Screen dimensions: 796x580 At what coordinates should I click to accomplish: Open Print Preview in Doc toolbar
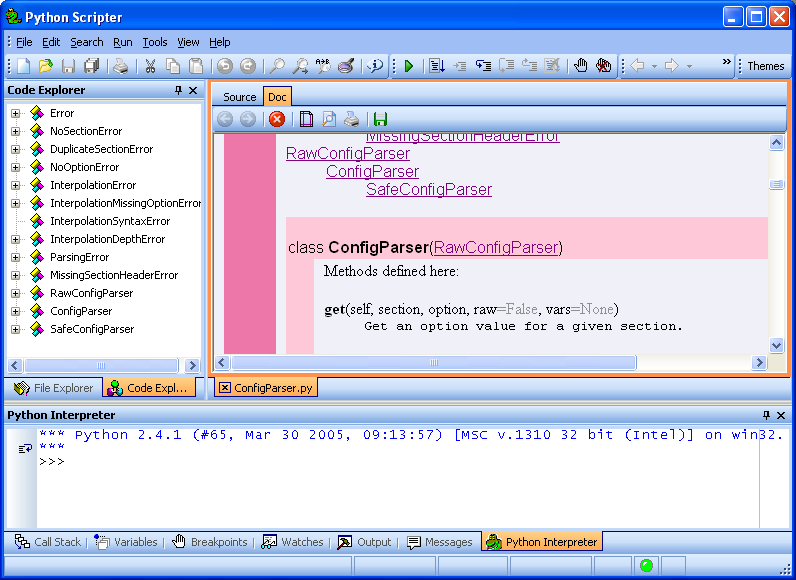coord(329,119)
